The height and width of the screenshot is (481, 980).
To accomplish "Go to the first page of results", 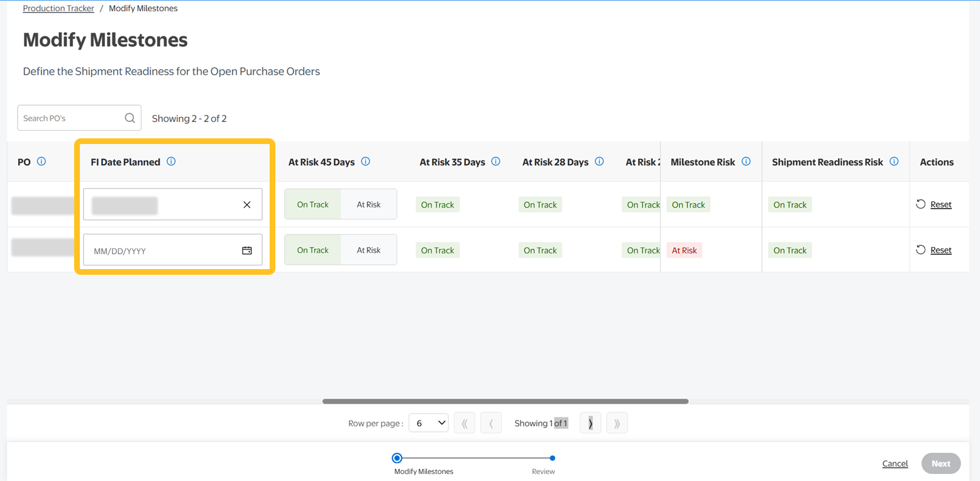I will pyautogui.click(x=465, y=423).
